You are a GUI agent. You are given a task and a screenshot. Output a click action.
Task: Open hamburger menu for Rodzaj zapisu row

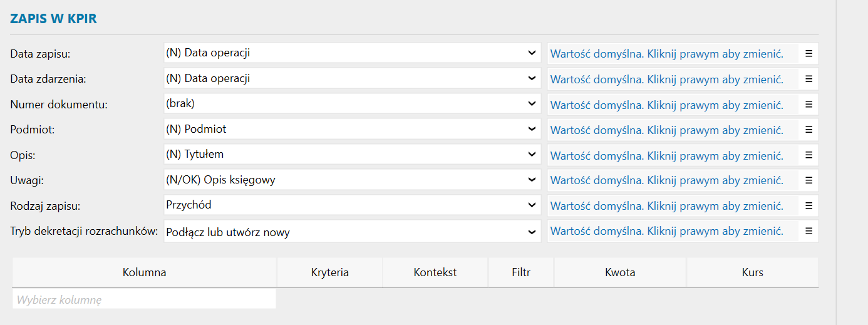809,205
